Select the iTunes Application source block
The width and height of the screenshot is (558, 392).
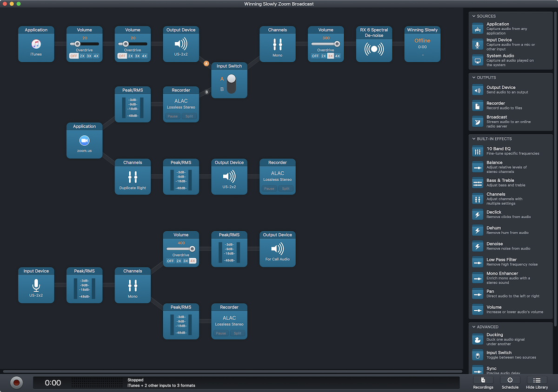tap(36, 44)
